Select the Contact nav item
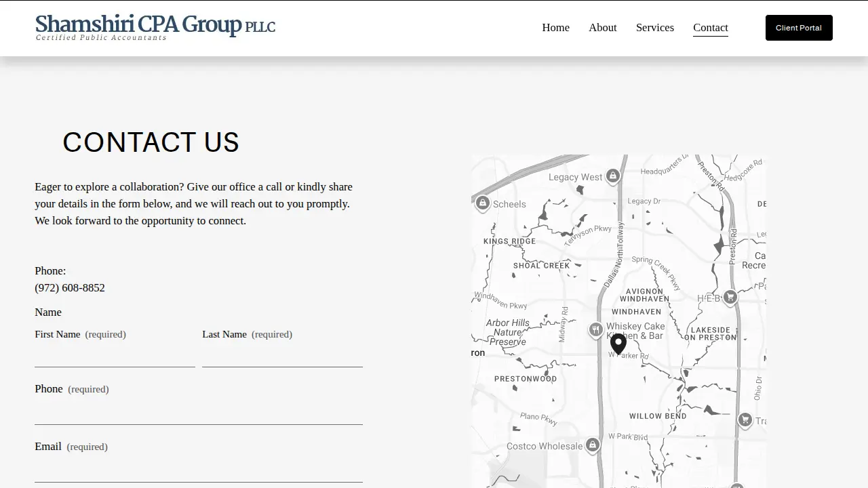 point(711,28)
